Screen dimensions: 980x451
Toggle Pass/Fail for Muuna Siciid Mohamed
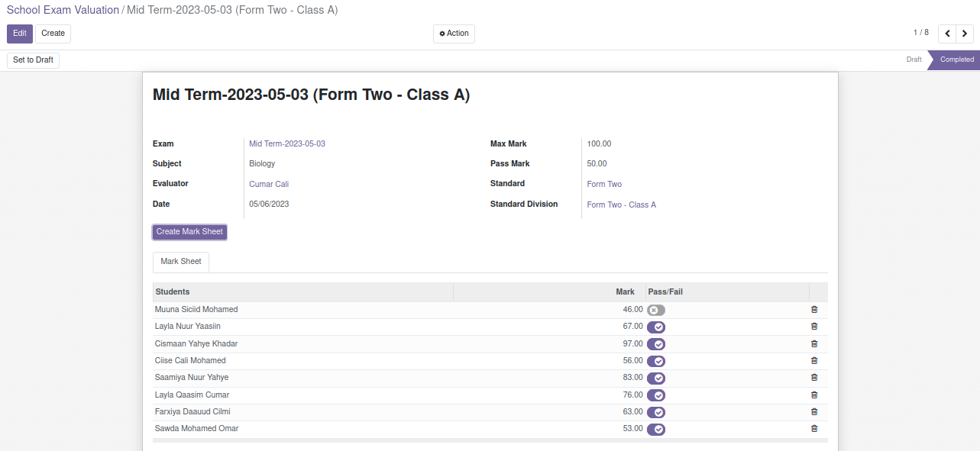click(x=655, y=311)
